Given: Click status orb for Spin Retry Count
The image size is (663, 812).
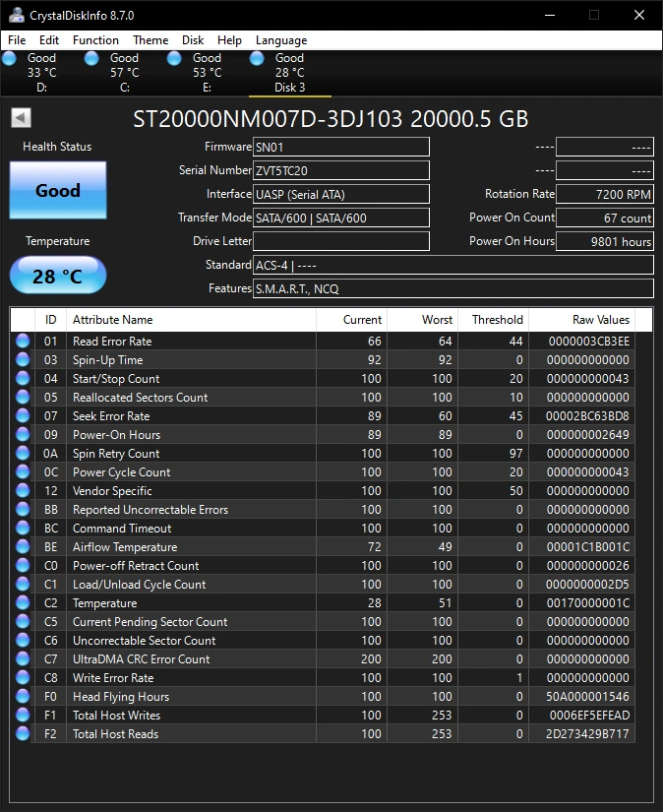Looking at the screenshot, I should pos(23,453).
